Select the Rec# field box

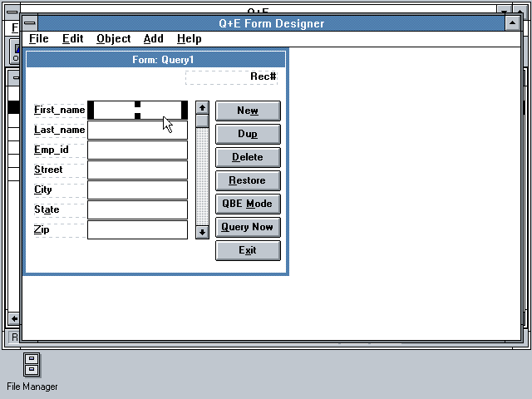pyautogui.click(x=231, y=77)
